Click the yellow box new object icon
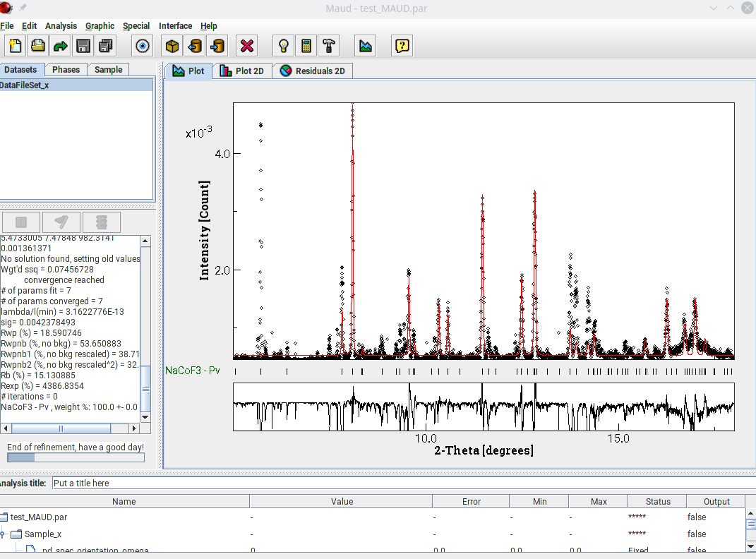The height and width of the screenshot is (559, 756). click(172, 46)
